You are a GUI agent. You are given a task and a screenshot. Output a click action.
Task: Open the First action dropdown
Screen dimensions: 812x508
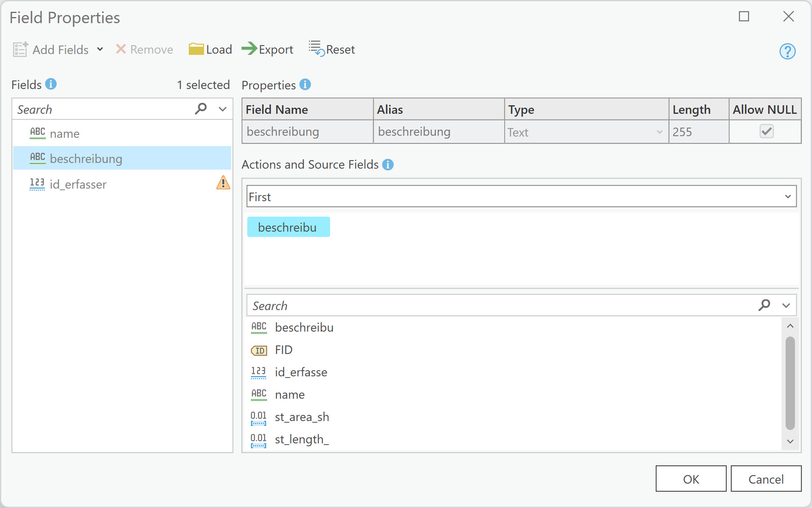coord(788,197)
